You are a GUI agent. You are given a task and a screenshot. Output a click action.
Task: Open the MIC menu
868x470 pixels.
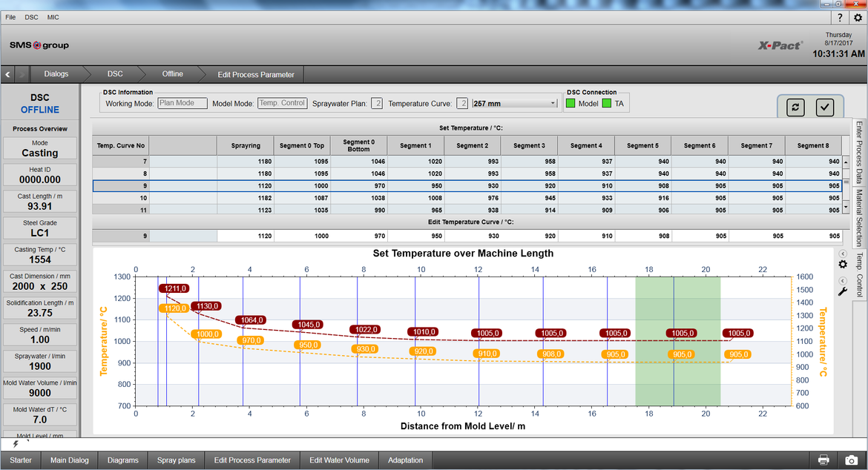tap(53, 17)
